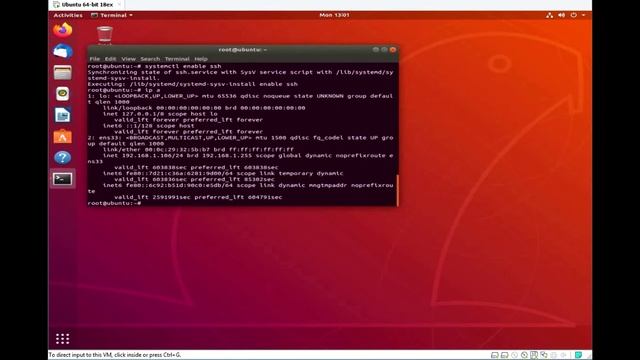The width and height of the screenshot is (640, 360).
Task: Launch Rhythmbox music player from dock
Action: click(62, 94)
